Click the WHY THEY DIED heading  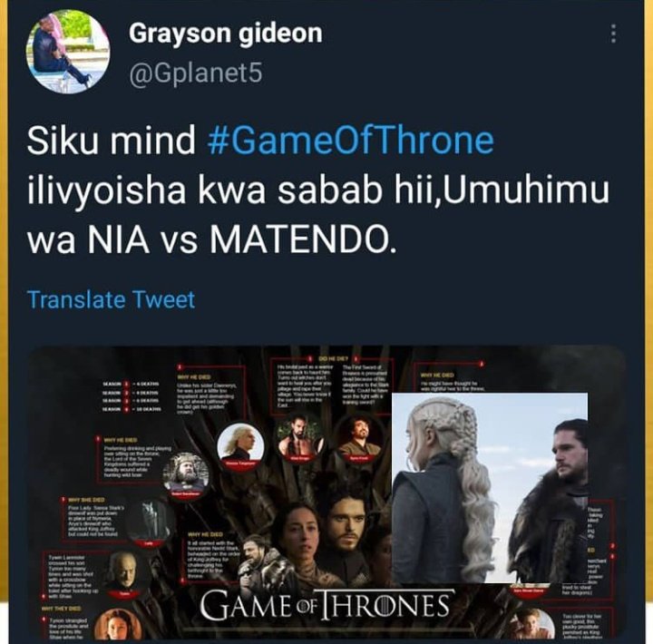tap(62, 609)
